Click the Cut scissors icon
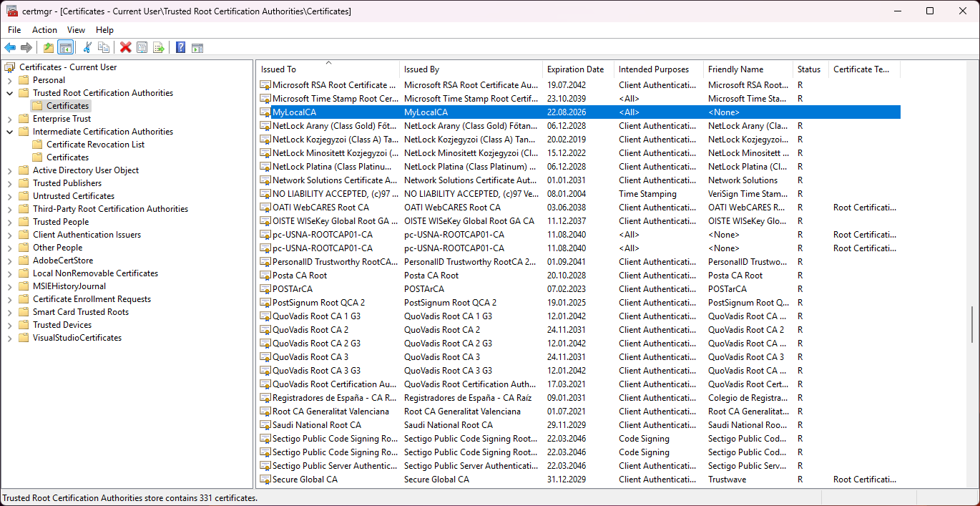This screenshot has height=506, width=980. pyautogui.click(x=87, y=47)
